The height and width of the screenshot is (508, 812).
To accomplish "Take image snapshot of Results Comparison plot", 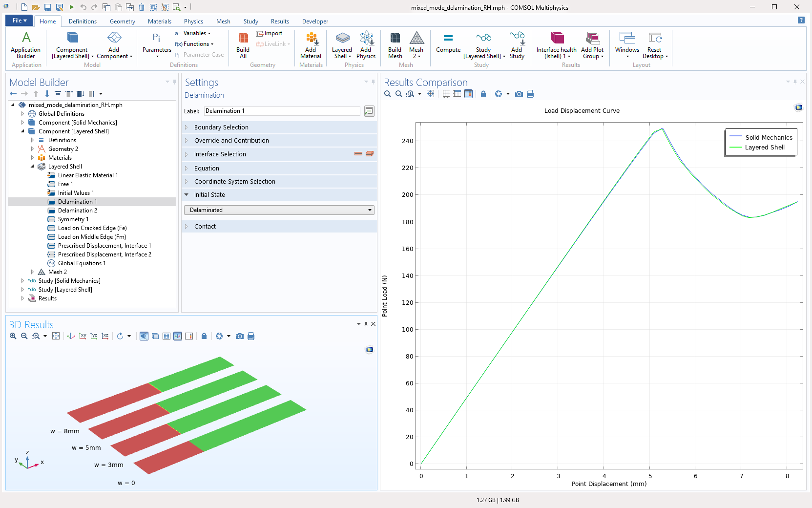I will point(519,94).
